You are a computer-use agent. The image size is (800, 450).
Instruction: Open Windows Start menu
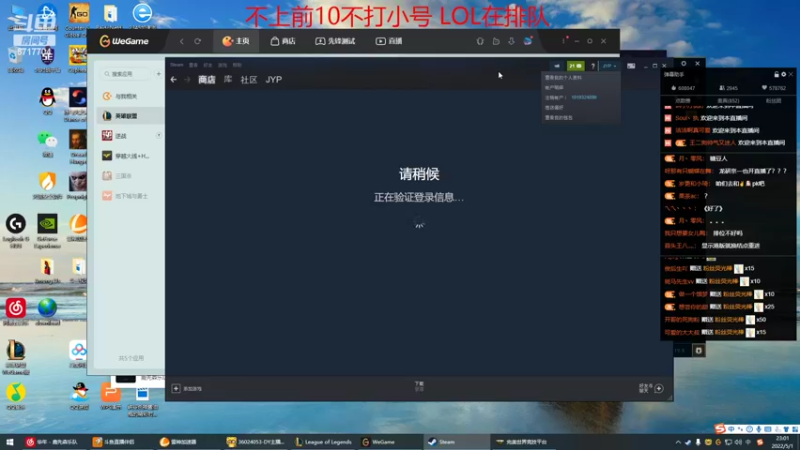click(10, 442)
